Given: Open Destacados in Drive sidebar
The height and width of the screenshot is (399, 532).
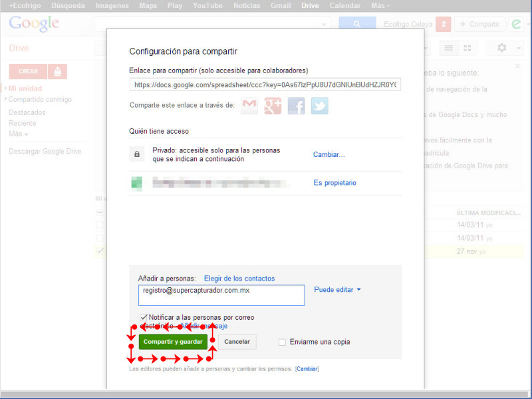Looking at the screenshot, I should (27, 112).
